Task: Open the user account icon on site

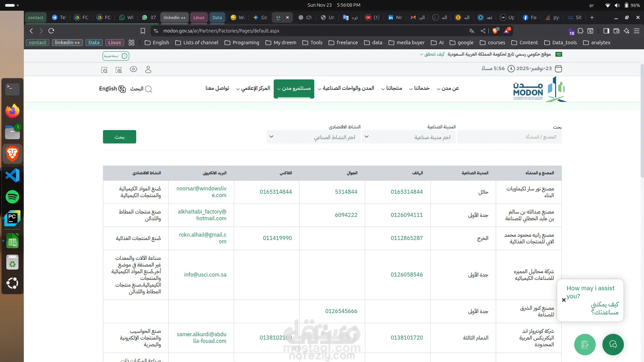Action: 148,69
